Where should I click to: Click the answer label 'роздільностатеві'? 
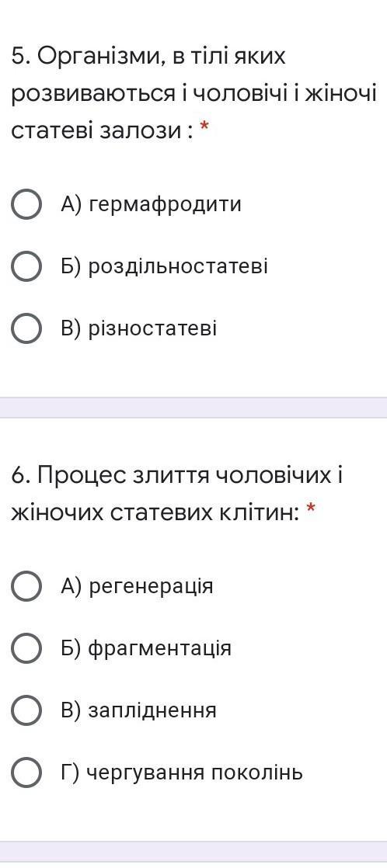click(179, 267)
